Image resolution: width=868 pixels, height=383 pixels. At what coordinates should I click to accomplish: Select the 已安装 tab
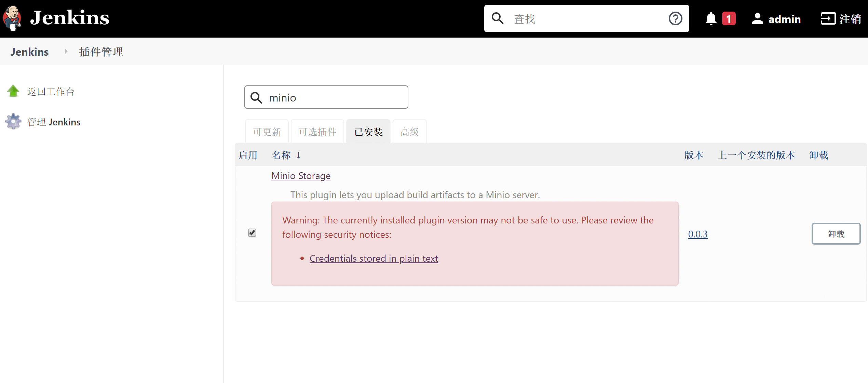coord(368,132)
